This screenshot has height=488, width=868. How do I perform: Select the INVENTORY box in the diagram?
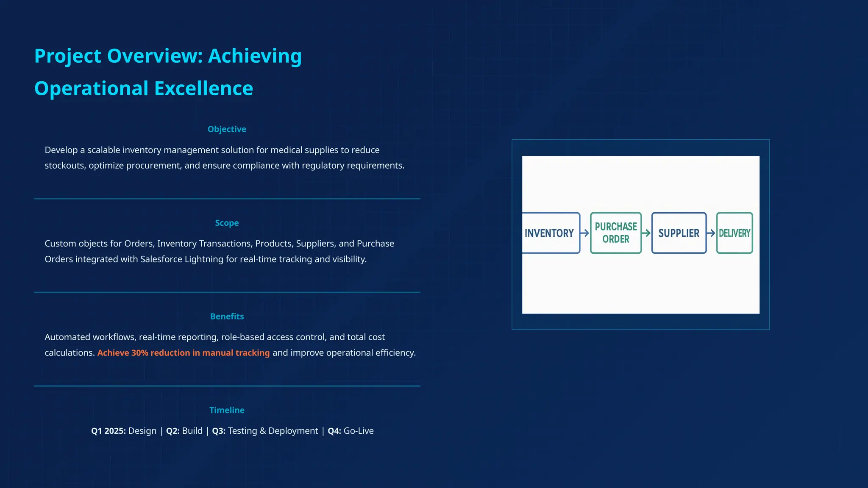pyautogui.click(x=550, y=233)
